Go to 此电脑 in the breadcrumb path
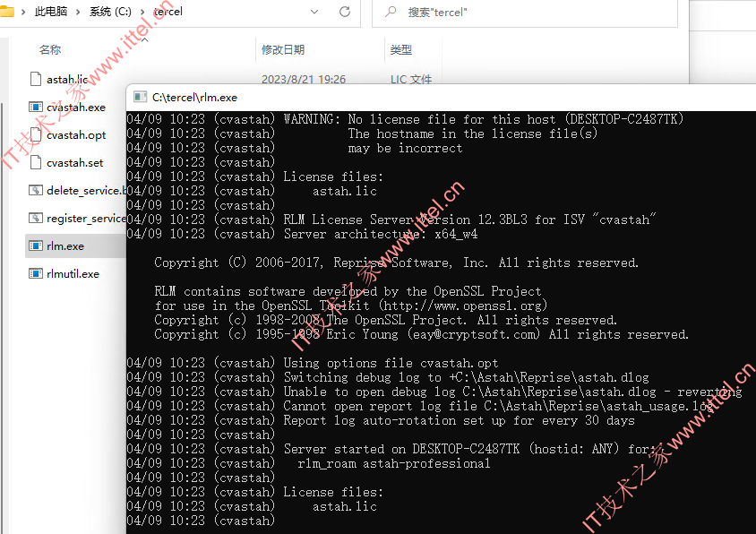The height and width of the screenshot is (534, 756). pos(51,12)
